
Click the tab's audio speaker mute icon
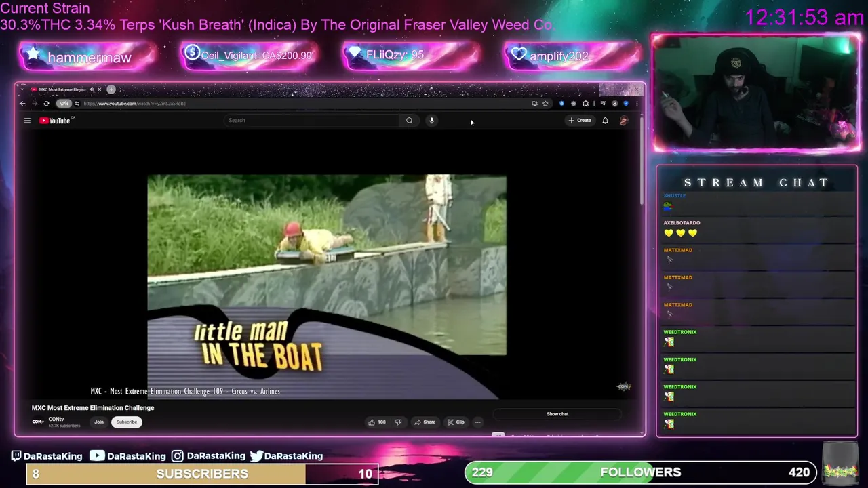92,89
